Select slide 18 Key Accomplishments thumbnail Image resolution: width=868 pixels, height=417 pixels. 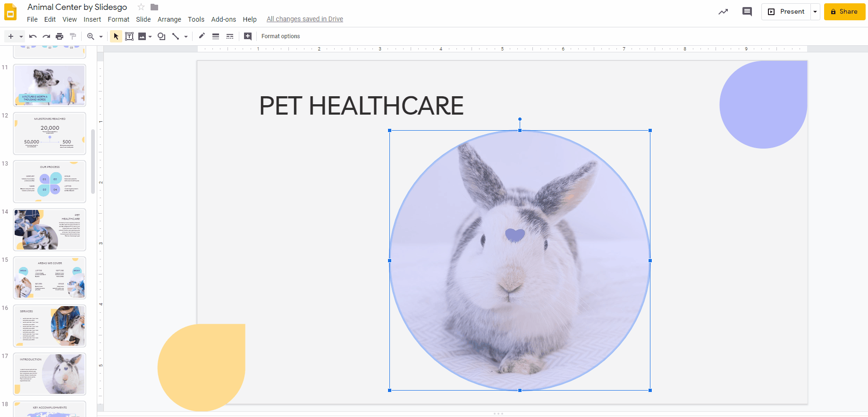pyautogui.click(x=50, y=409)
